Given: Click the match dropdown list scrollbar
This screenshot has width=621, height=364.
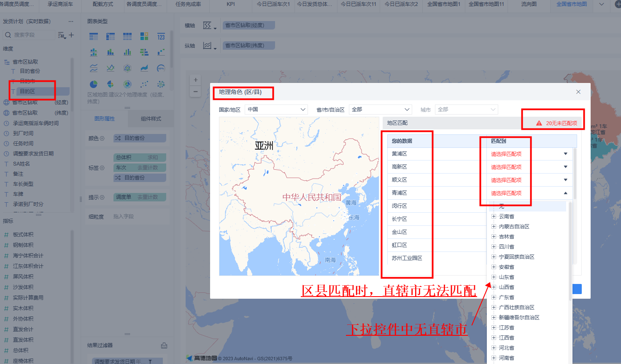Looking at the screenshot, I should point(570,252).
